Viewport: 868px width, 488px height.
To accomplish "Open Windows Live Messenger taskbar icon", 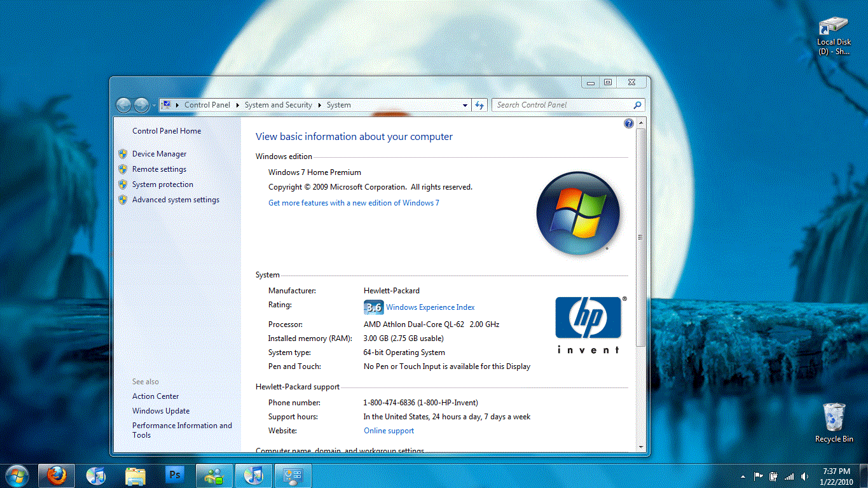I will 214,475.
